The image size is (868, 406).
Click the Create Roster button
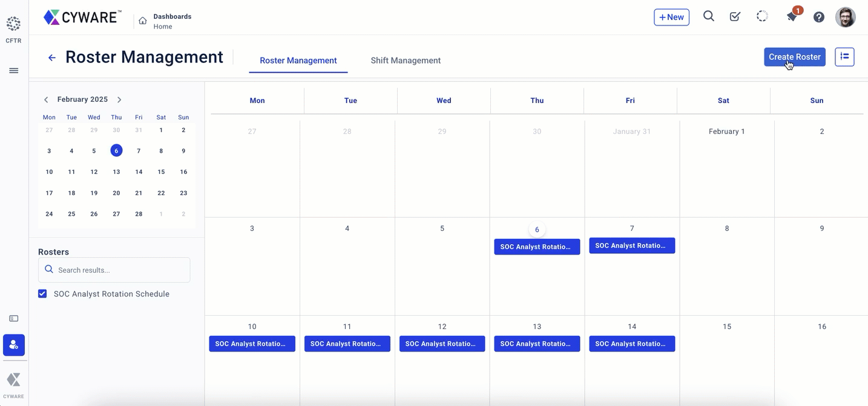click(794, 56)
